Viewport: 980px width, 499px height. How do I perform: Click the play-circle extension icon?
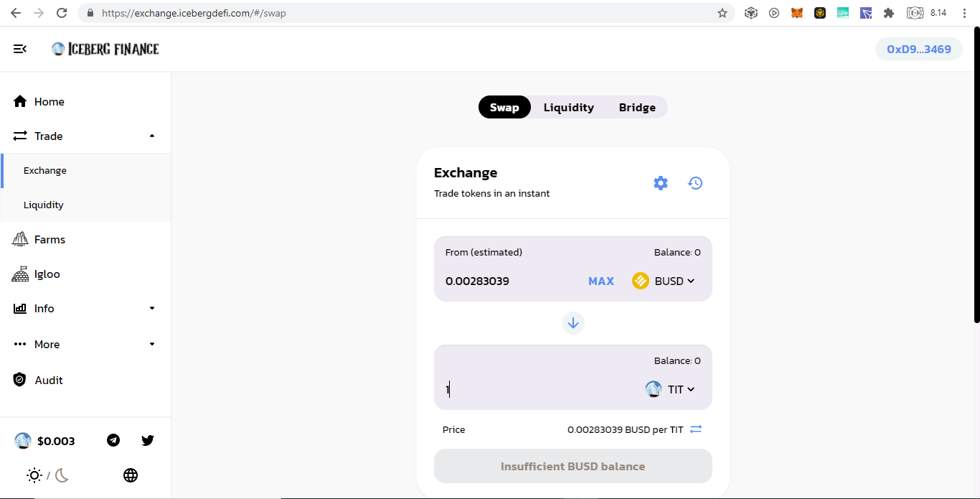[774, 13]
